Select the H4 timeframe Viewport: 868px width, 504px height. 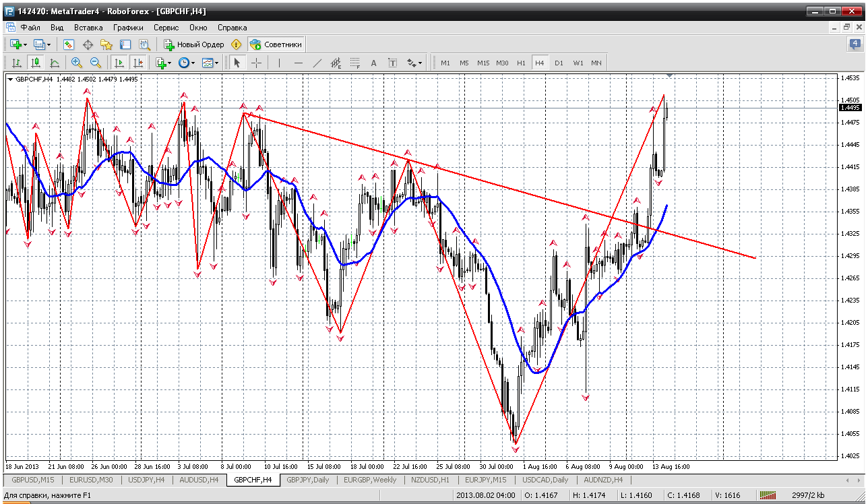(x=539, y=63)
